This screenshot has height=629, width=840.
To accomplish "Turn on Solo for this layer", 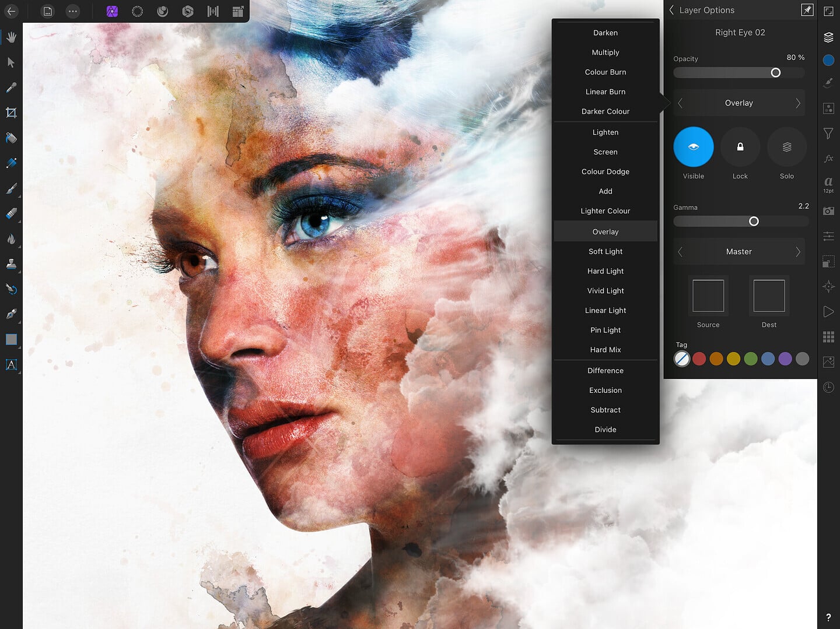I will coord(786,147).
